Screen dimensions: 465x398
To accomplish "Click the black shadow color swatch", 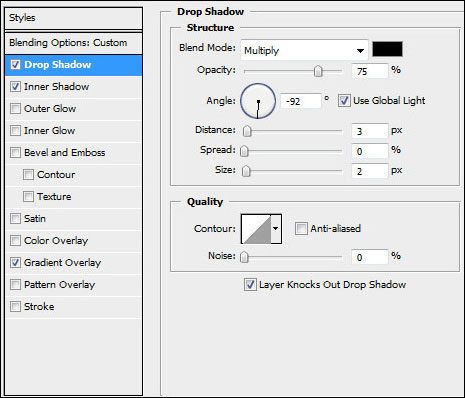I will tap(387, 49).
